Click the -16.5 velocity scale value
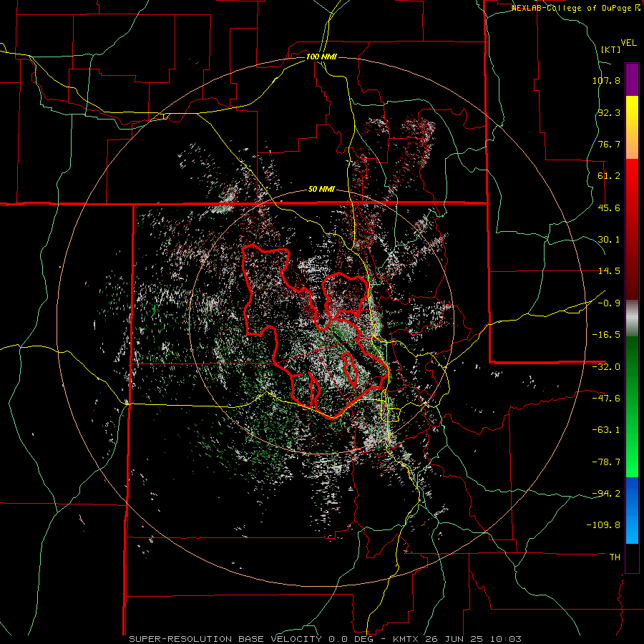Screen dimensions: 644x644 (606, 335)
